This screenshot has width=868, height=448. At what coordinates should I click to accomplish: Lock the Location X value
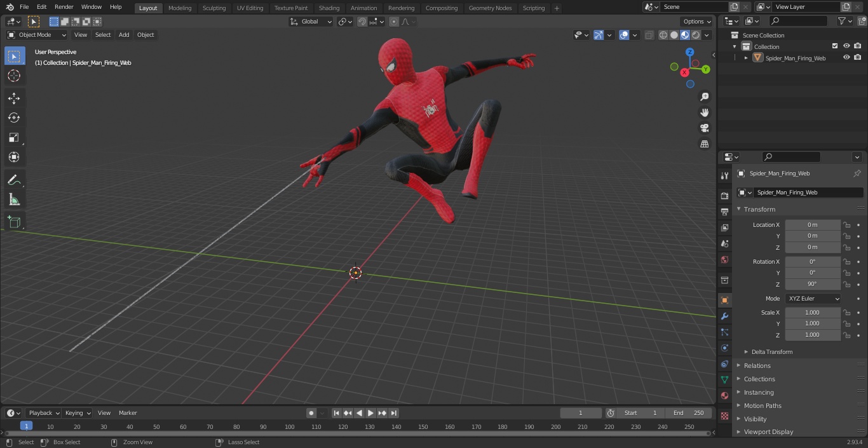(x=846, y=225)
